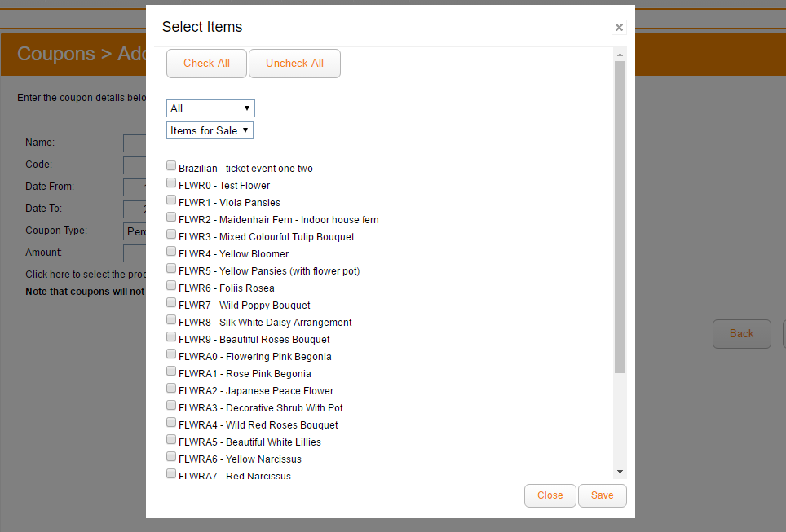786x532 pixels.
Task: Expand the Items for Sale dropdown
Action: coord(210,130)
